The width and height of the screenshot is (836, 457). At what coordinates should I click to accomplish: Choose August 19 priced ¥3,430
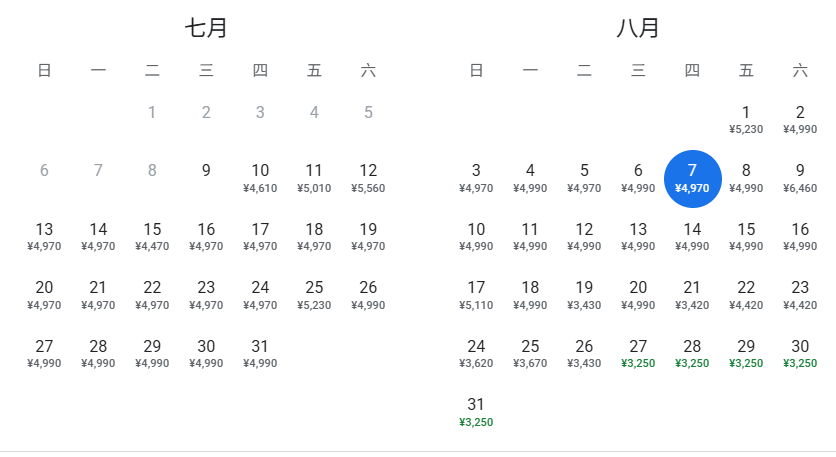584,294
